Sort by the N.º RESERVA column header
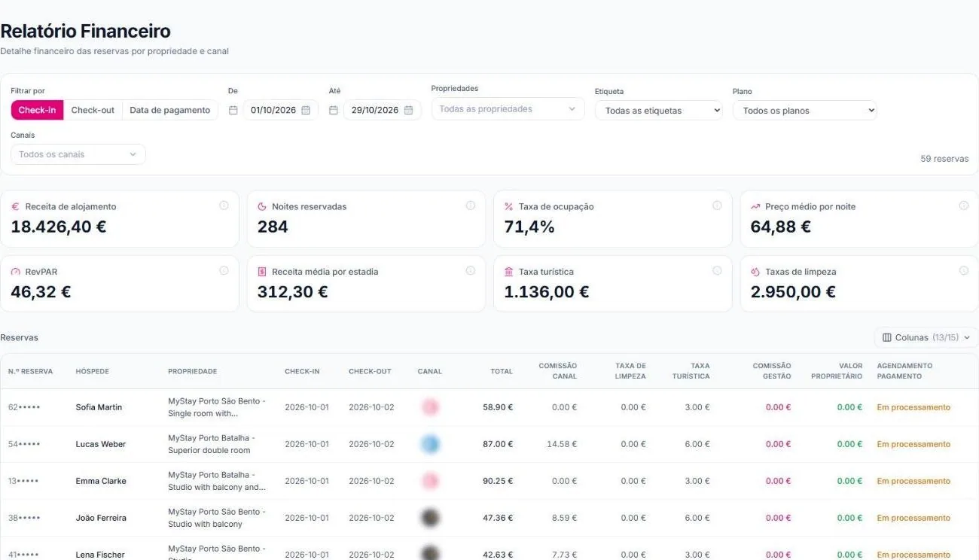 (x=31, y=371)
